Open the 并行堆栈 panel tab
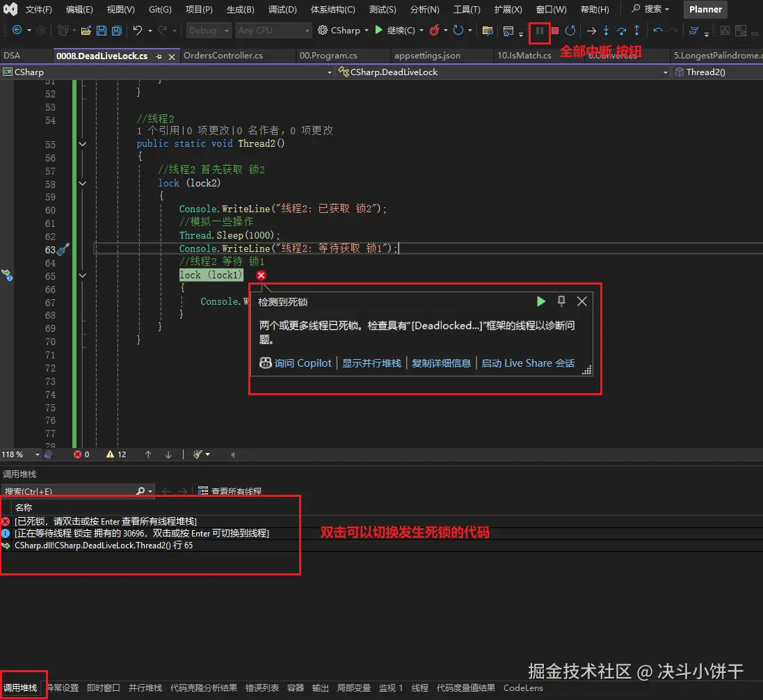The image size is (763, 700). point(145,688)
